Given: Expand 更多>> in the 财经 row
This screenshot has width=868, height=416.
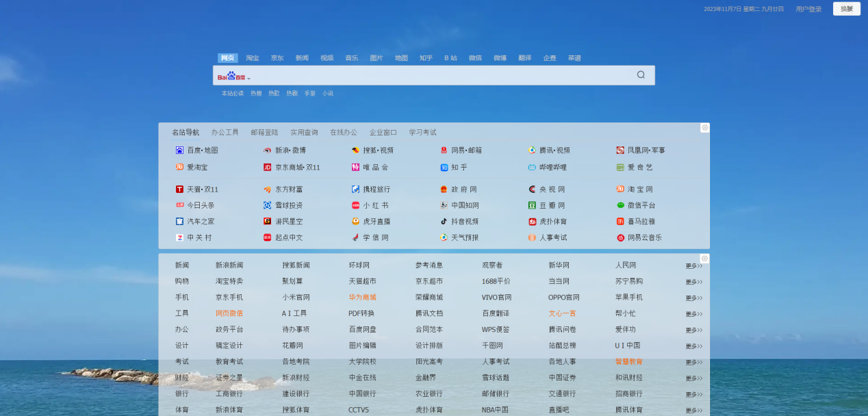Looking at the screenshot, I should click(x=693, y=378).
